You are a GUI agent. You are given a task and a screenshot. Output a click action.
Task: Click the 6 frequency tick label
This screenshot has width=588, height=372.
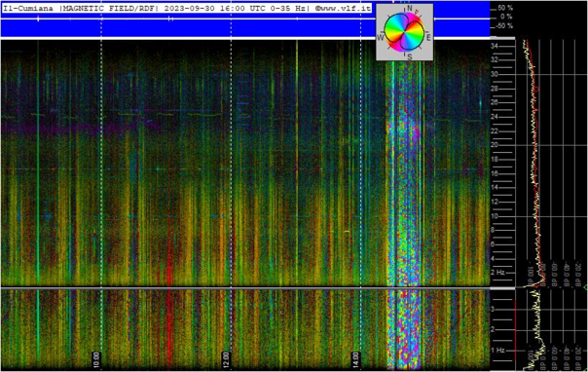tap(493, 244)
